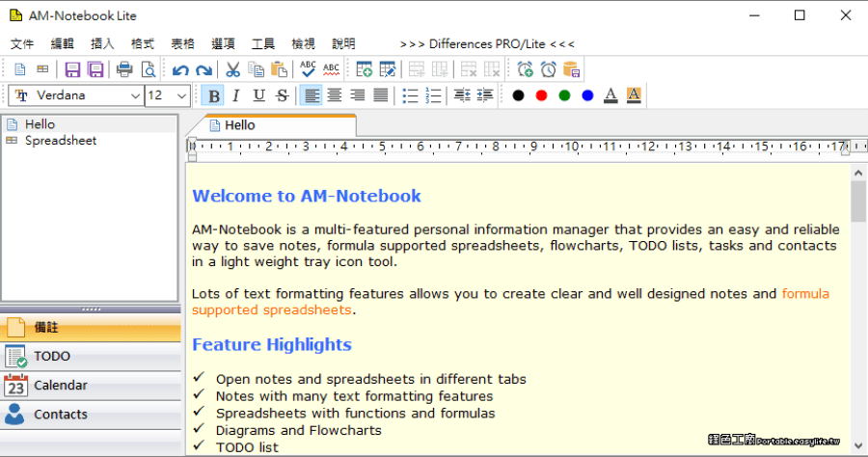Open the 插入 menu
Screen dimensions: 868x457
coord(102,43)
